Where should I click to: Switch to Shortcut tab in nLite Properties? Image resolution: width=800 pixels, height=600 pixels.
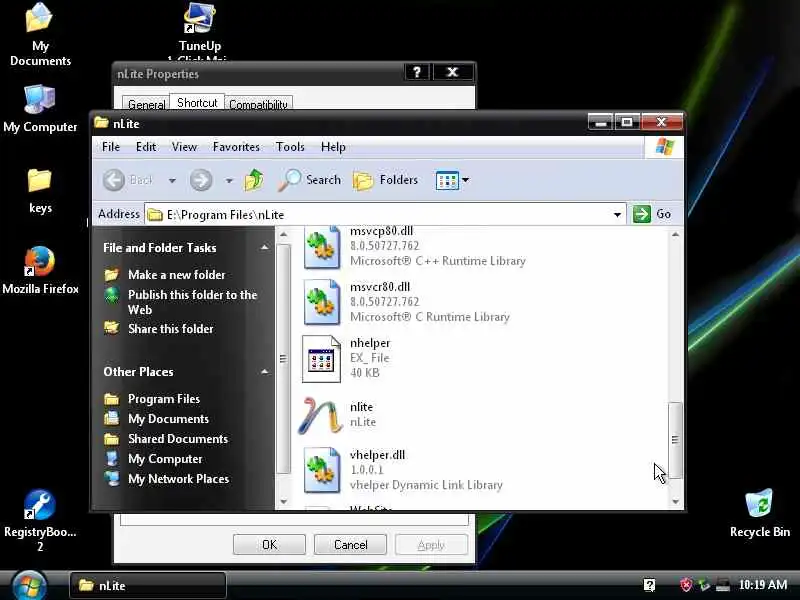coord(197,103)
